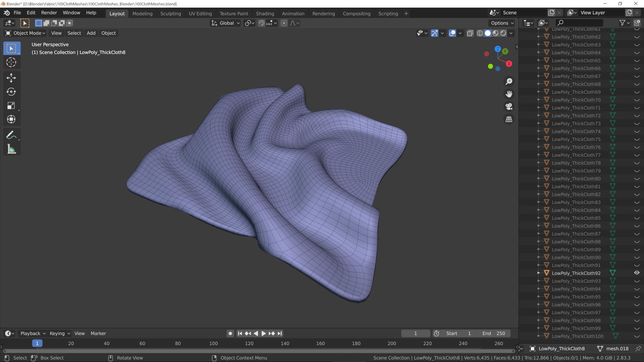Expand the LowPoly_ThickCloth92 tree item

[539, 273]
